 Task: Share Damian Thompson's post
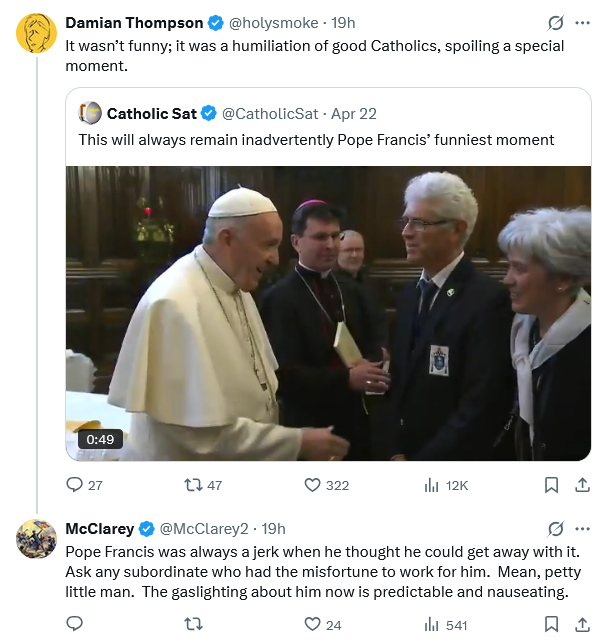582,485
